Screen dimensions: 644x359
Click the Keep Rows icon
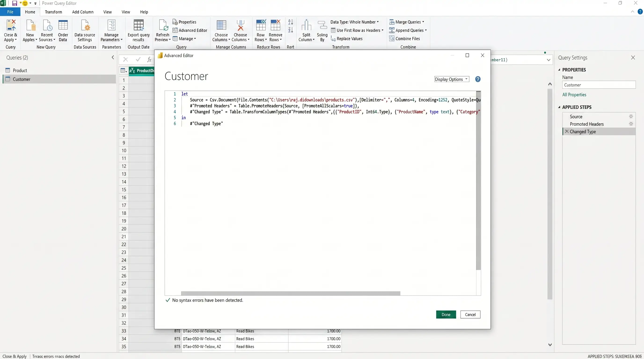(x=261, y=25)
